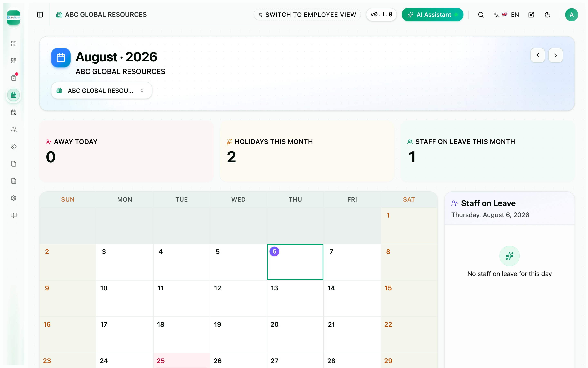This screenshot has height=368, width=588.
Task: Select August 19 on the calendar
Action: 238,335
